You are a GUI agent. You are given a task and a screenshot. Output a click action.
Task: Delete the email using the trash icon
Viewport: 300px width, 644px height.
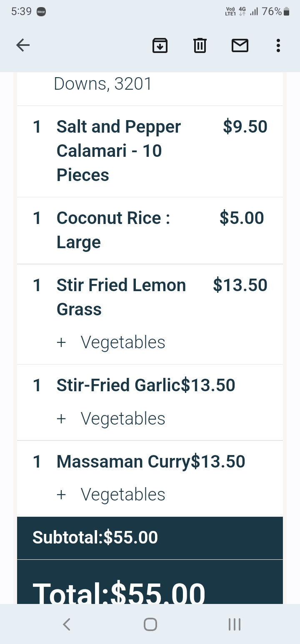[200, 45]
